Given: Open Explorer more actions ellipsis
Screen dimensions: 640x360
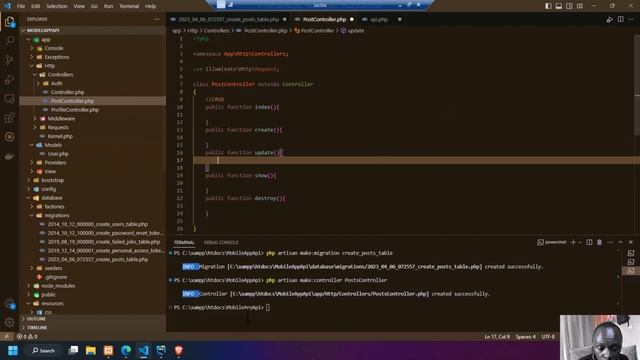Looking at the screenshot, I should pyautogui.click(x=157, y=19).
